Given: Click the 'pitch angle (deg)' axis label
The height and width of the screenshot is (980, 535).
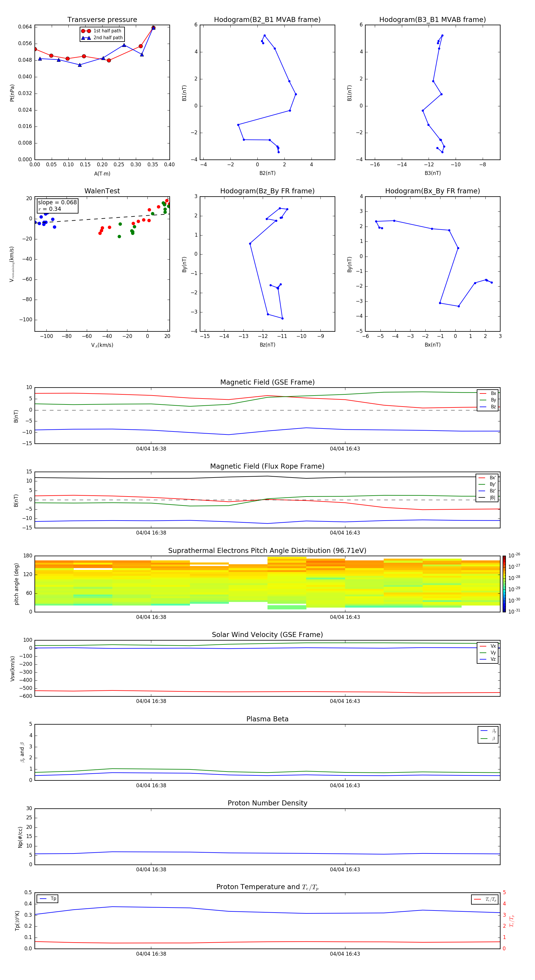Looking at the screenshot, I should [x=16, y=584].
